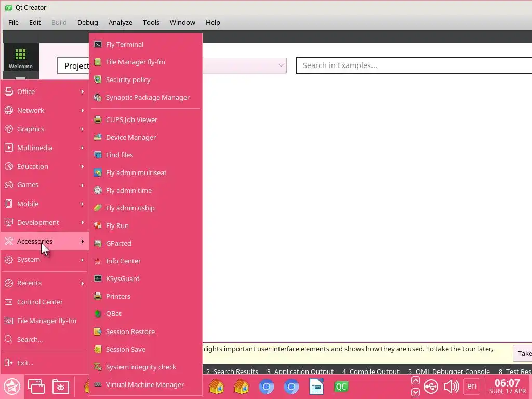
Task: Click the volume speaker tray icon
Action: (451, 387)
